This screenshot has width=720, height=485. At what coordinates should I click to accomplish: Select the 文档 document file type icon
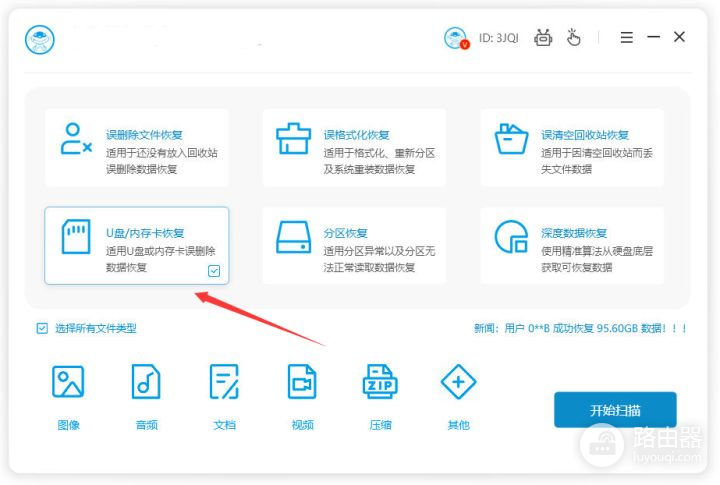pos(224,381)
